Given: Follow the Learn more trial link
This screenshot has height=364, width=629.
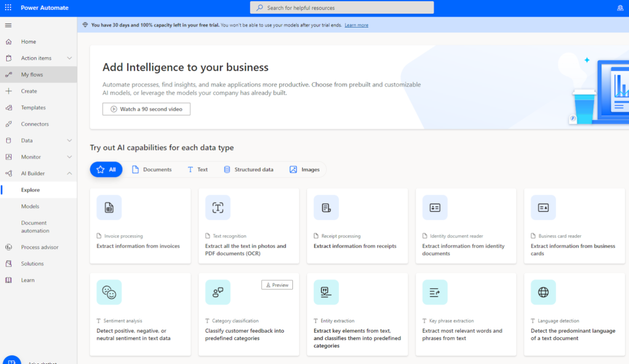Looking at the screenshot, I should pyautogui.click(x=356, y=25).
